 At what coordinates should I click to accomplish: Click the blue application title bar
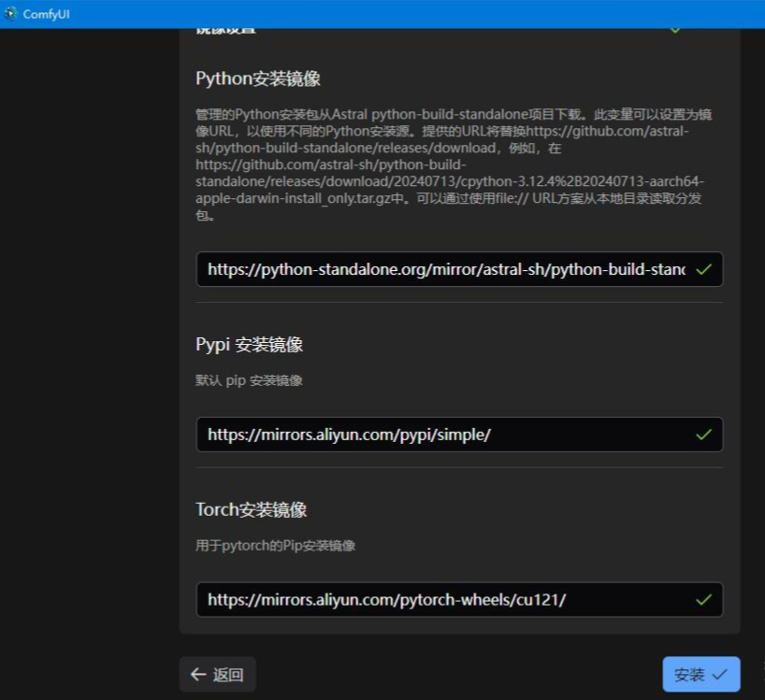tap(374, 14)
